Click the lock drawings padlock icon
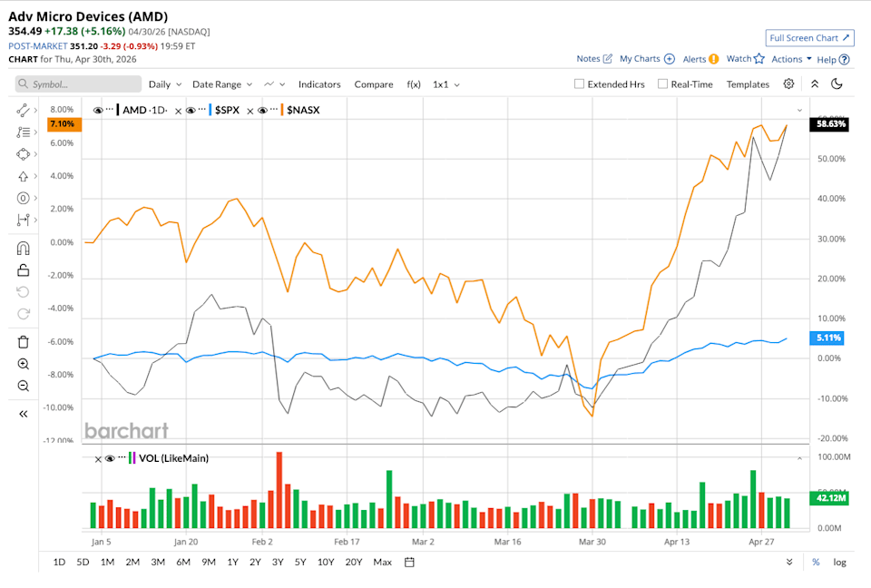This screenshot has height=588, width=871. coord(23,270)
